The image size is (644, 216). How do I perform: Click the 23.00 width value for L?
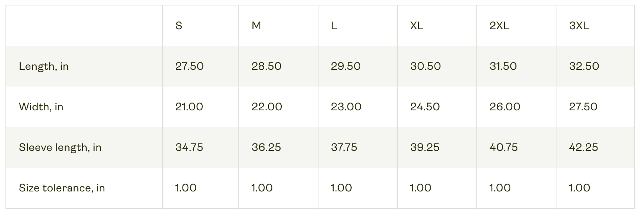pos(346,107)
